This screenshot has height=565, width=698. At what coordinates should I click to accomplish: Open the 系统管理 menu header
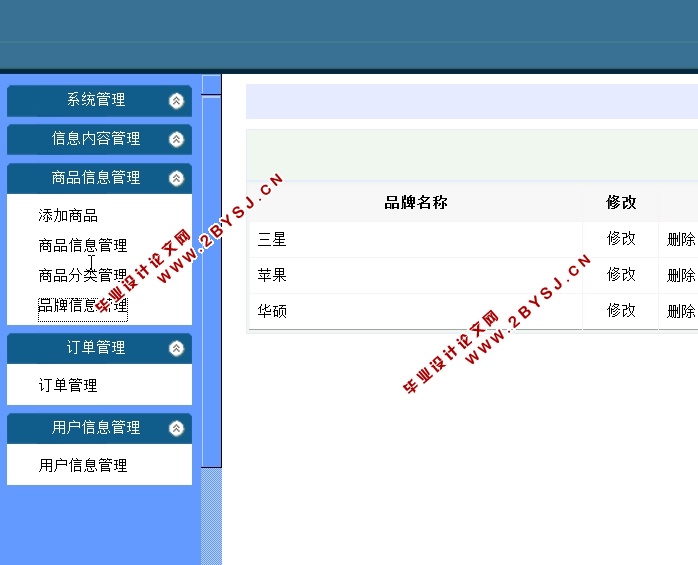[99, 101]
